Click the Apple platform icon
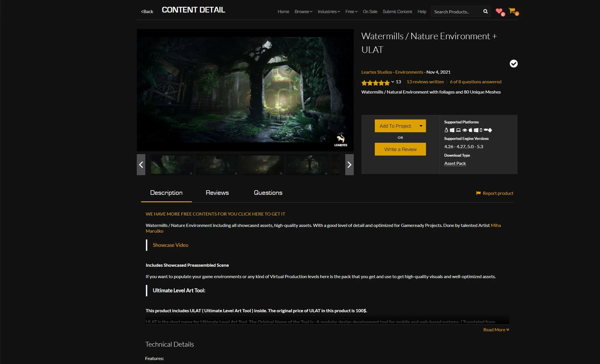 tap(470, 130)
